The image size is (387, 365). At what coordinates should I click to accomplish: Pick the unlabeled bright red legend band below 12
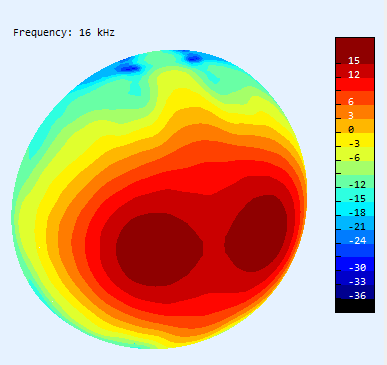click(355, 84)
